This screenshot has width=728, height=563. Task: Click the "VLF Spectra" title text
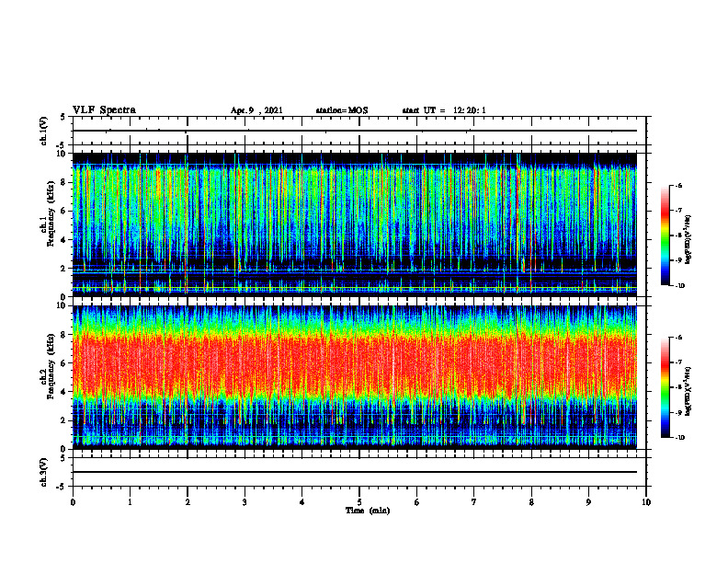pos(104,109)
